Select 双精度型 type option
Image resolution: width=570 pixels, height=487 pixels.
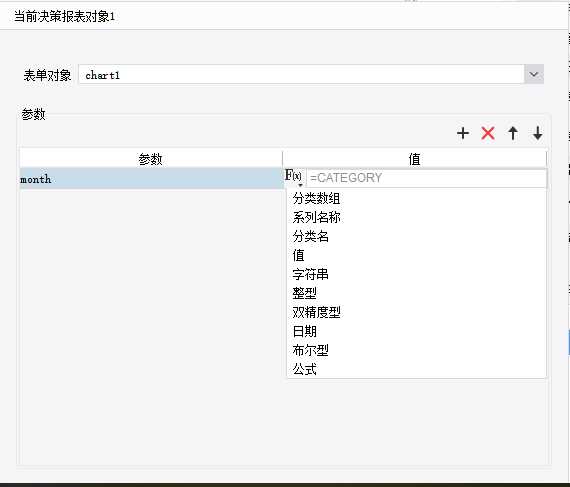pyautogui.click(x=416, y=312)
